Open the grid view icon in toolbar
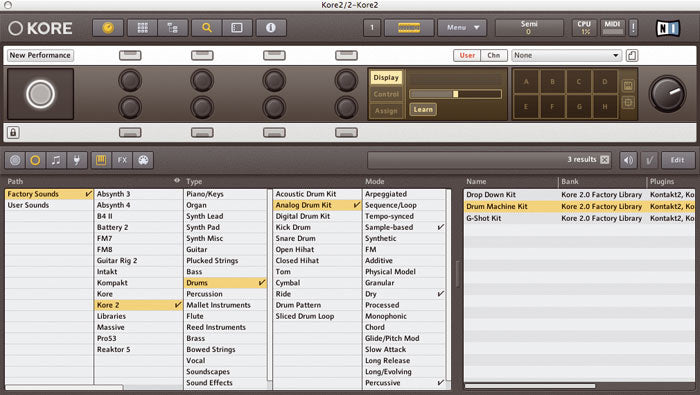700x395 pixels. tap(142, 28)
